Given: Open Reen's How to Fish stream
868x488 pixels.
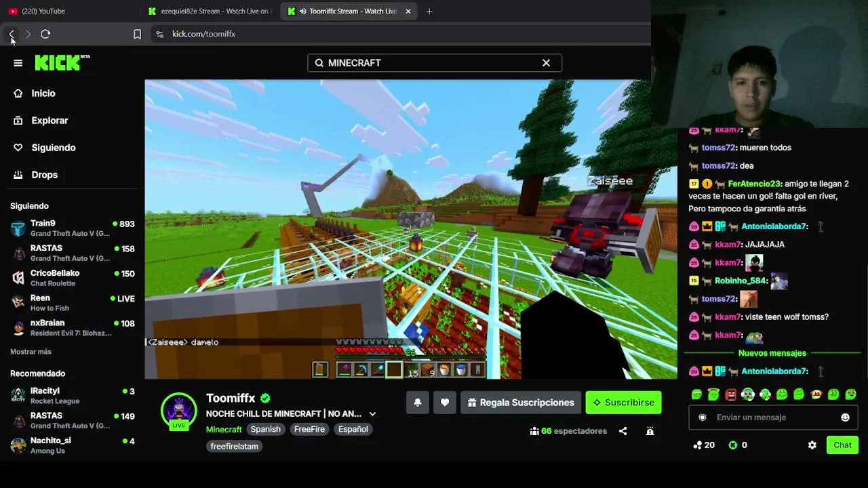Looking at the screenshot, I should tap(72, 303).
